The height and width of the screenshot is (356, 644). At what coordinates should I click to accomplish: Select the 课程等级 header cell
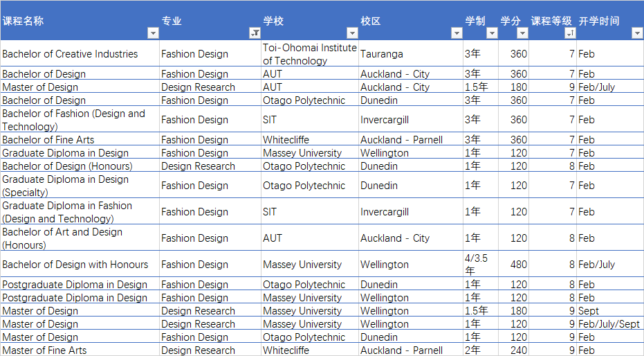[553, 21]
